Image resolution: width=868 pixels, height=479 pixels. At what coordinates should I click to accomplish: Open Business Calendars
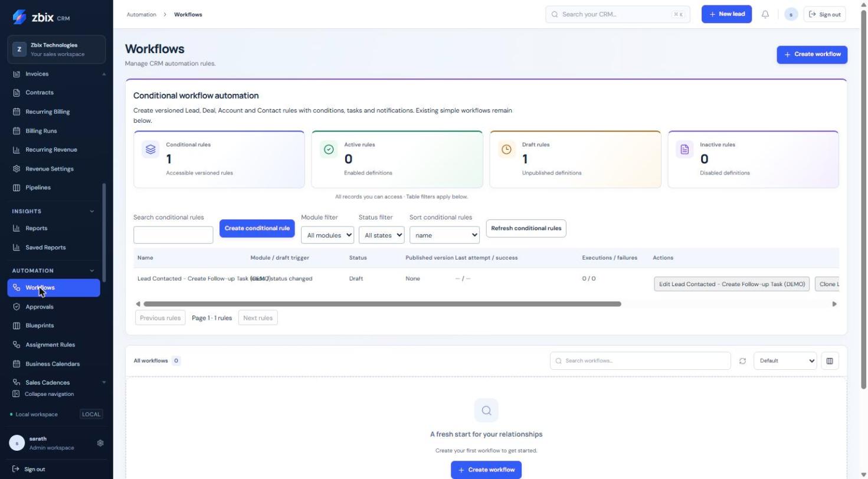pos(53,364)
